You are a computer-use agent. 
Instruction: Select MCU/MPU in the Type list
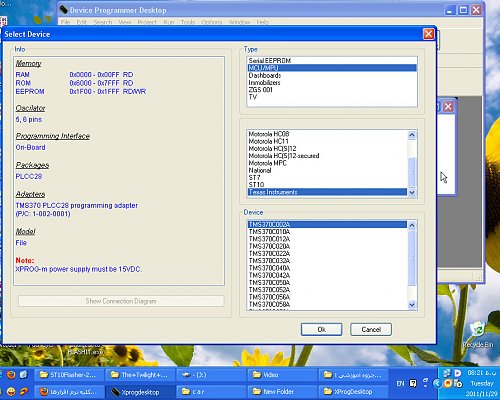coord(332,68)
